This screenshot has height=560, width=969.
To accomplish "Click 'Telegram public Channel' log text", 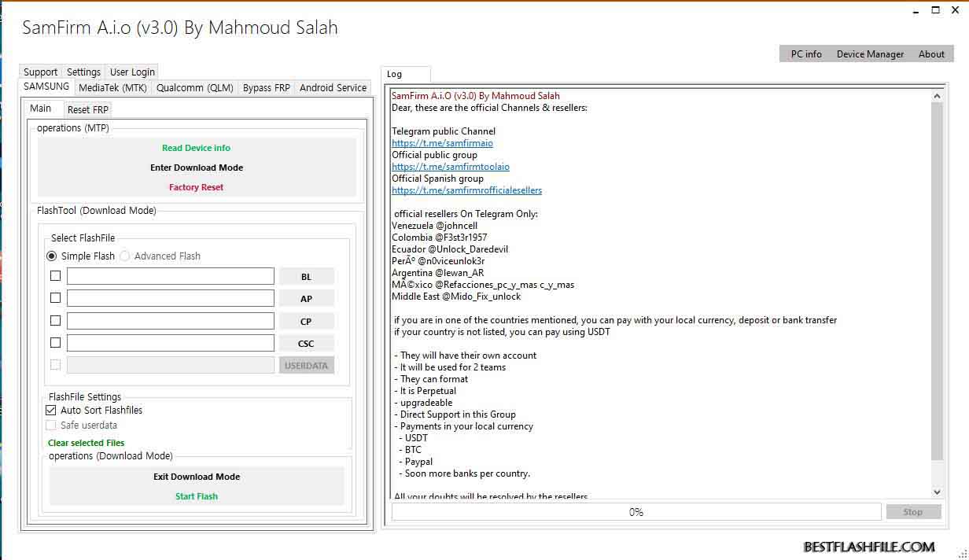I will coord(444,131).
